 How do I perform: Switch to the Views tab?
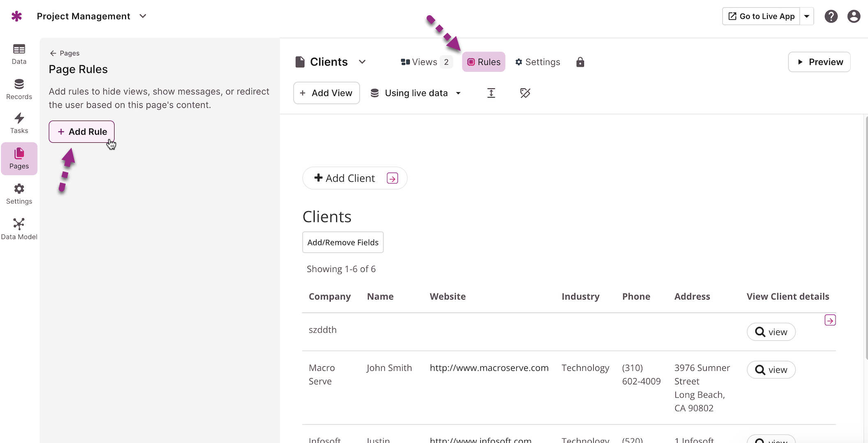coord(426,62)
